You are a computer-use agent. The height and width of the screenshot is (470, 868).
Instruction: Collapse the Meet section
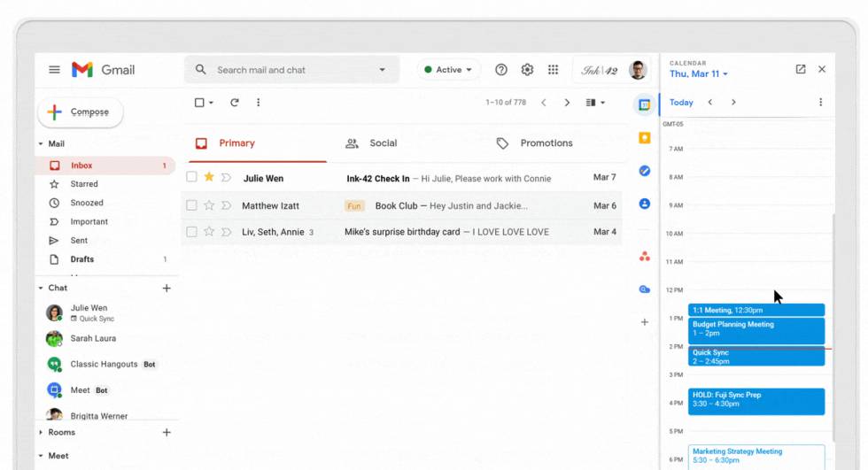[41, 456]
